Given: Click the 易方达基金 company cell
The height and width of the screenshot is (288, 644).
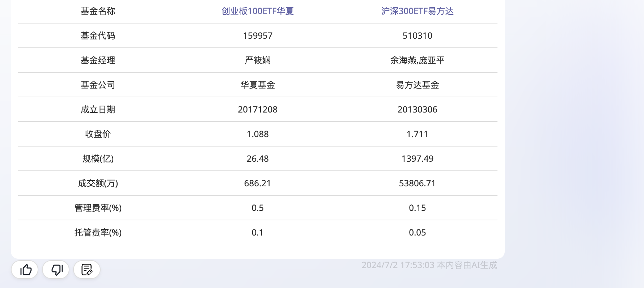Looking at the screenshot, I should click(x=417, y=85).
